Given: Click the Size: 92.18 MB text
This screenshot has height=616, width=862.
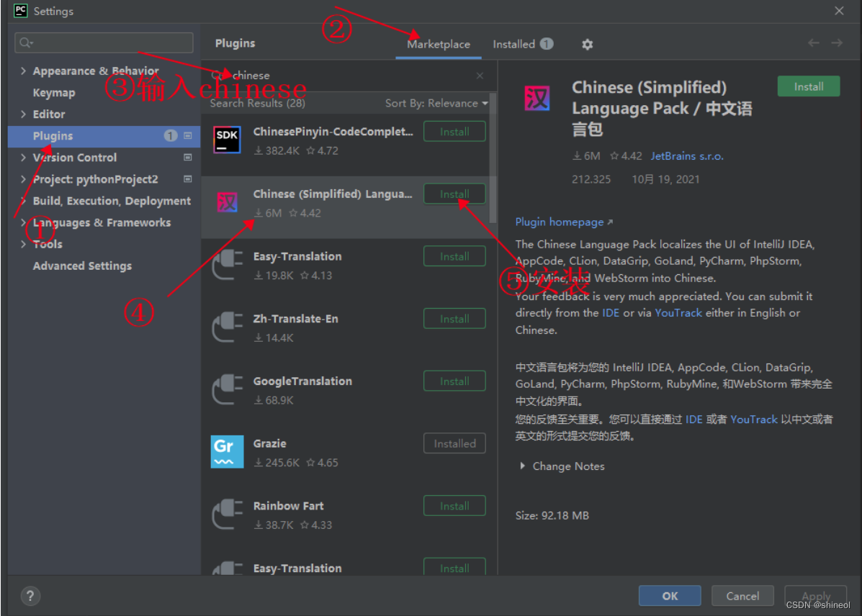Looking at the screenshot, I should [x=552, y=515].
